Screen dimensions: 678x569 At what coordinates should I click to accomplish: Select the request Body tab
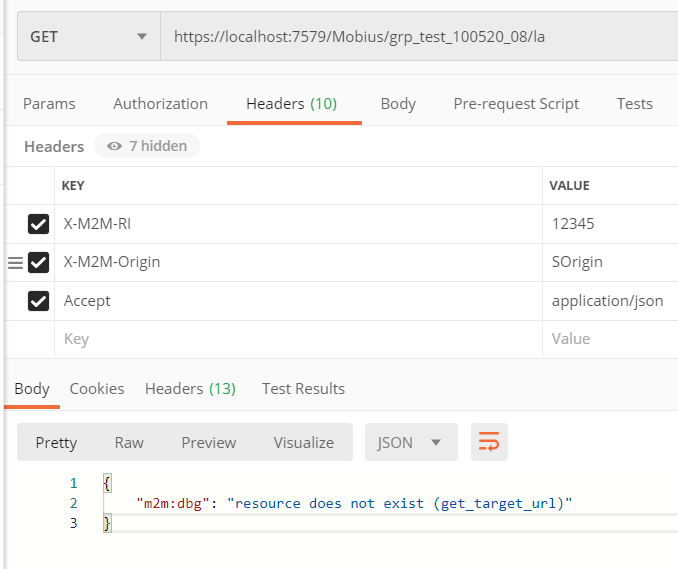[398, 104]
